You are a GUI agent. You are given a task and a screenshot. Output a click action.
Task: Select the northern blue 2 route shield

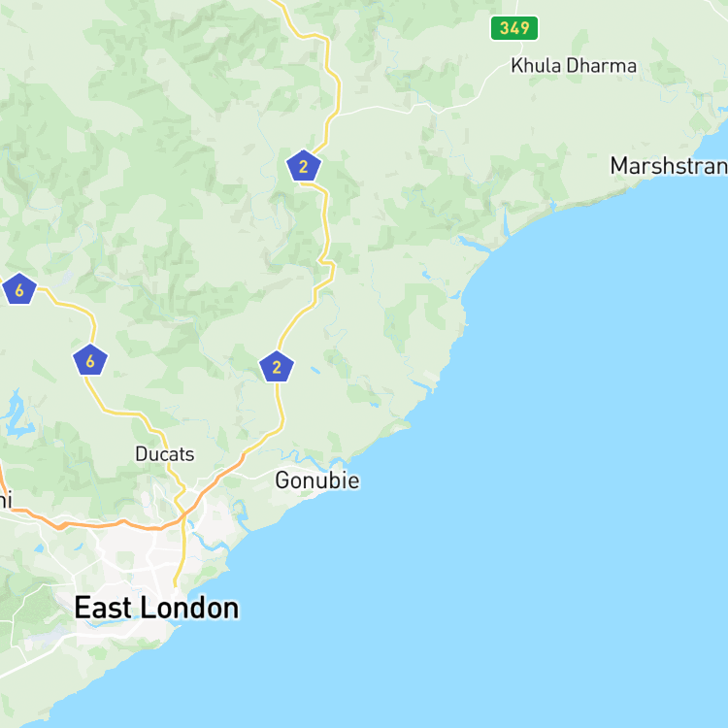pos(304,166)
